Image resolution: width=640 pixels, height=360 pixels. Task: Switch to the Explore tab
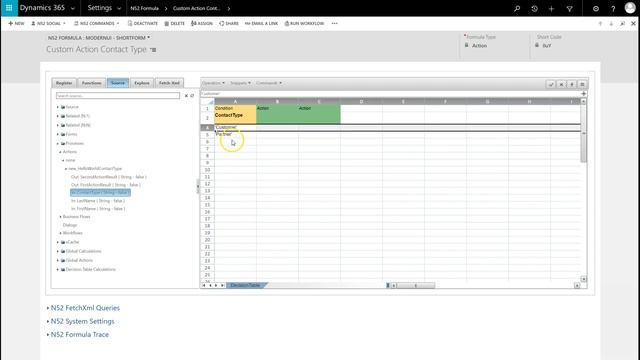tap(142, 83)
